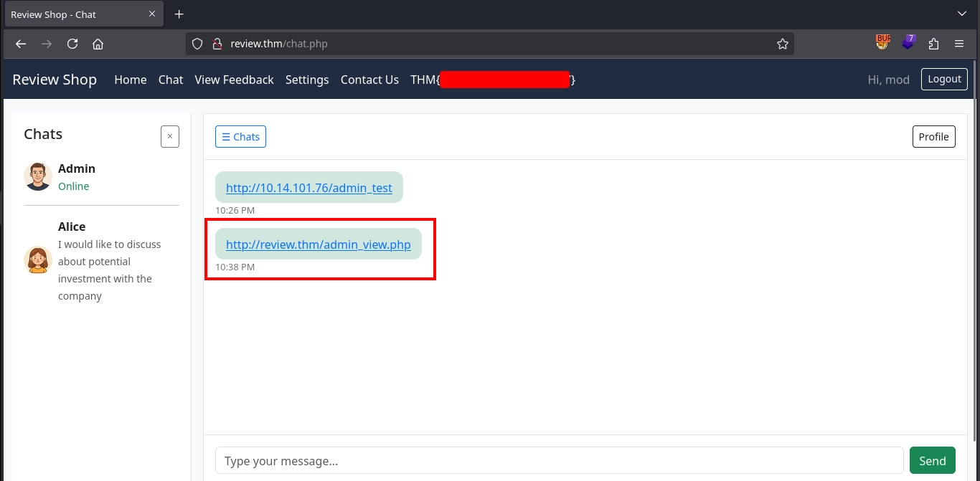Open the Contact Us page
The width and height of the screenshot is (980, 481).
coord(369,80)
